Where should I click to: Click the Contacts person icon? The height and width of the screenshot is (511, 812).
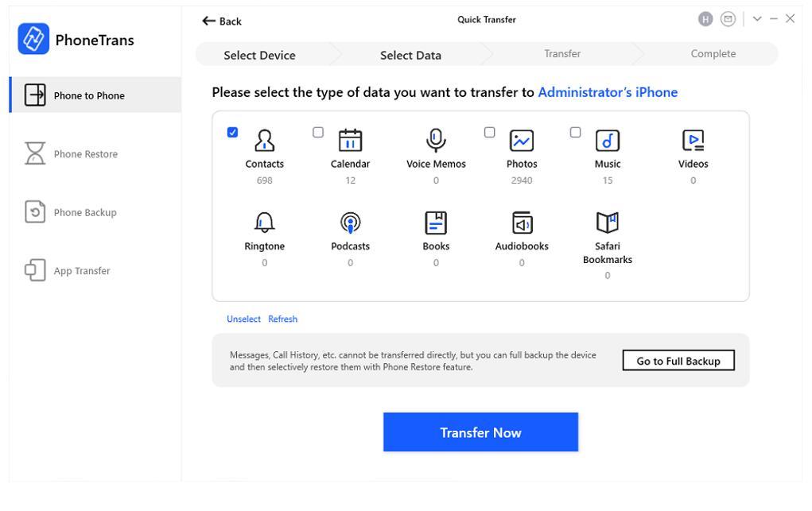(265, 141)
